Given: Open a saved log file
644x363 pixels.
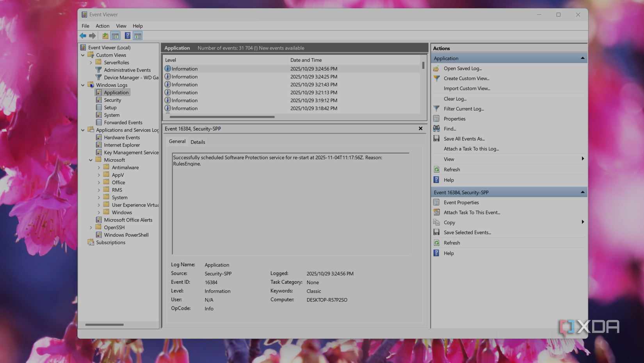Looking at the screenshot, I should [462, 68].
